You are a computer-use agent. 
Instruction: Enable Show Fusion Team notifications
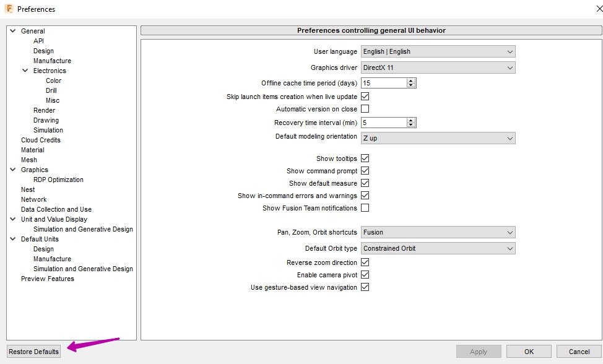365,208
